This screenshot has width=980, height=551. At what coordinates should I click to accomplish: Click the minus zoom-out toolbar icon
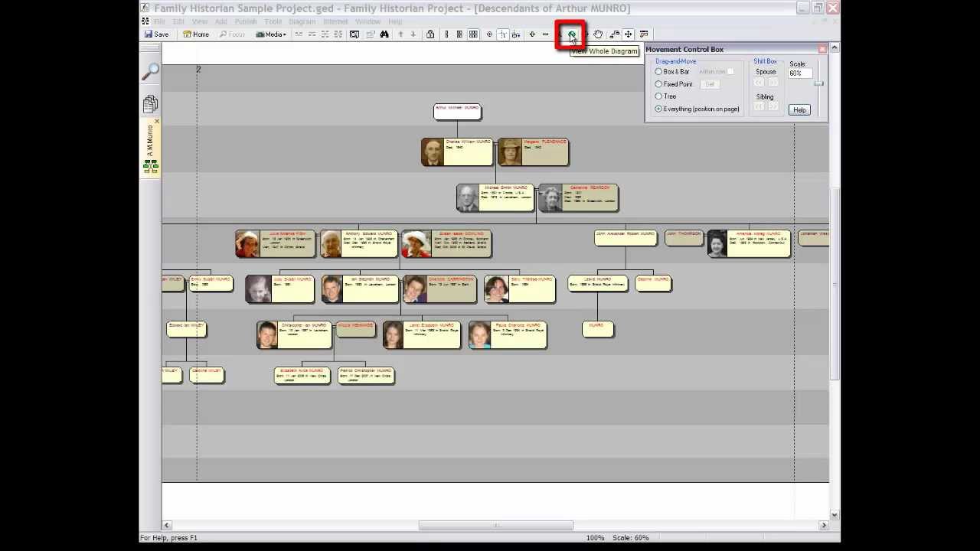(545, 34)
